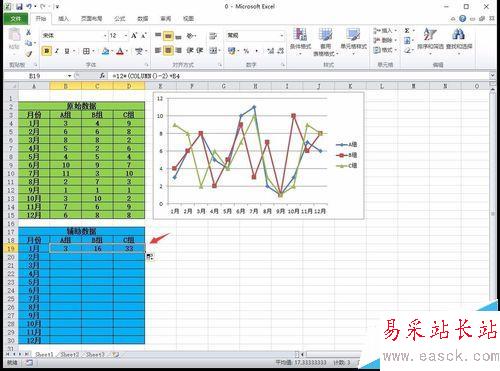Screen dimensions: 500x371
Task: Apply comma style
Action: click(x=257, y=51)
